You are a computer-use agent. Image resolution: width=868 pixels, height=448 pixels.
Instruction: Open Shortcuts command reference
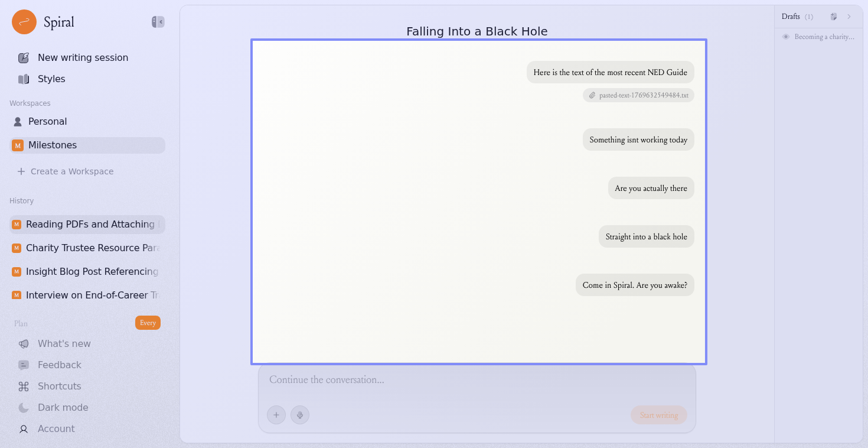pyautogui.click(x=59, y=386)
